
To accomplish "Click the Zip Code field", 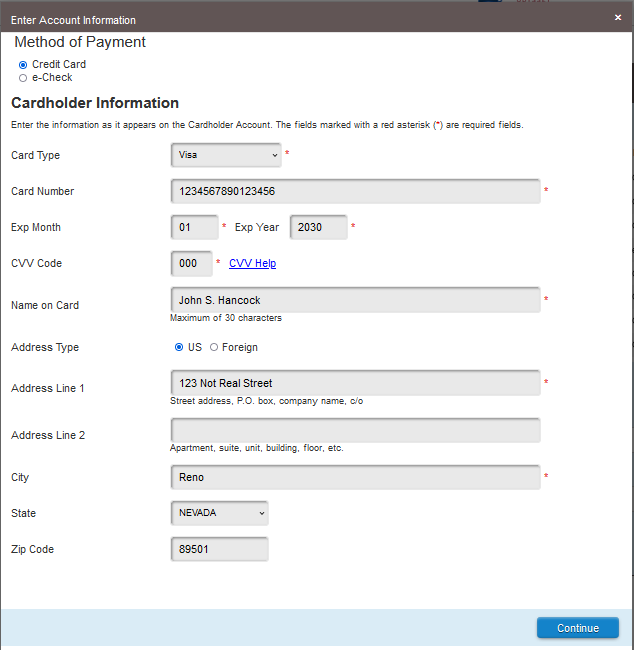I will point(219,549).
